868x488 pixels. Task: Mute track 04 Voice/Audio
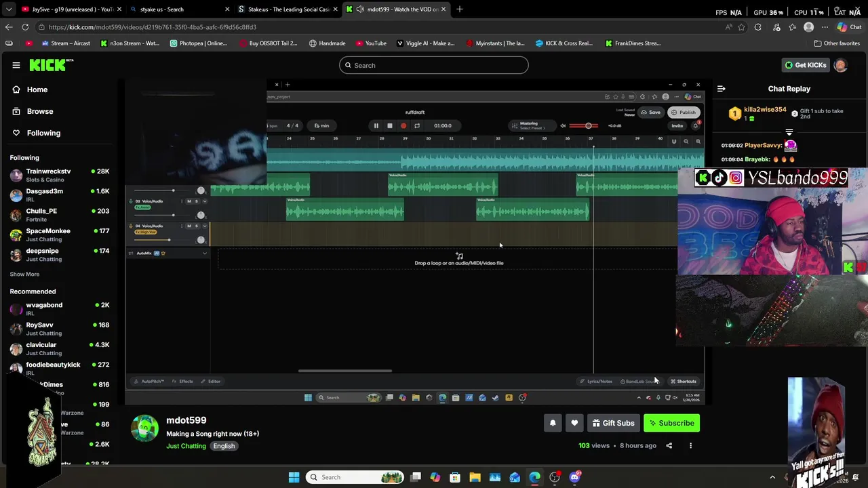click(x=189, y=226)
